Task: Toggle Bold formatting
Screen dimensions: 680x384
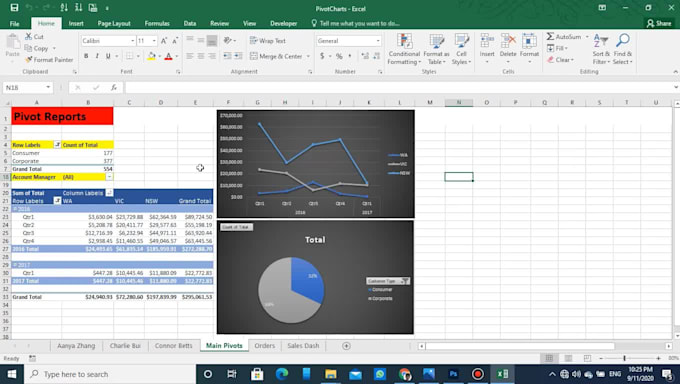Action: (86, 56)
